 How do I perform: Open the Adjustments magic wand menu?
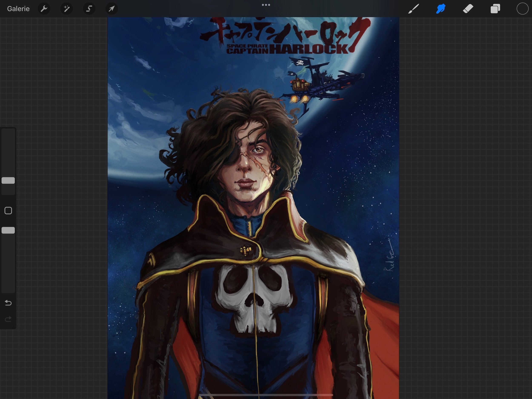pyautogui.click(x=66, y=9)
